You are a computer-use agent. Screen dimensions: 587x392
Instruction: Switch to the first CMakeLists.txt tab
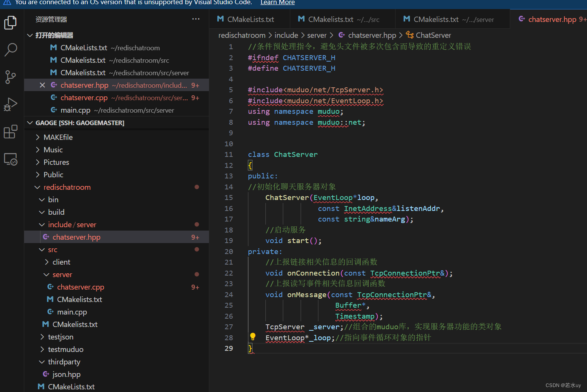tap(250, 19)
